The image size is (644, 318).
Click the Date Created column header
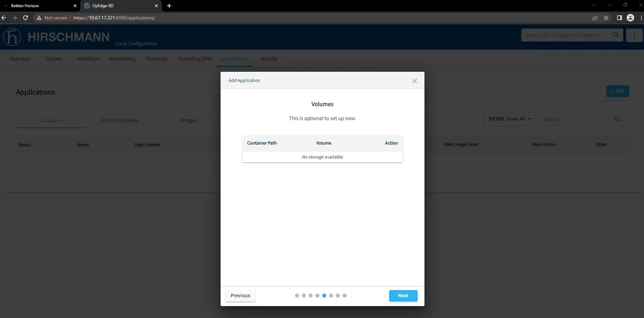(x=147, y=145)
